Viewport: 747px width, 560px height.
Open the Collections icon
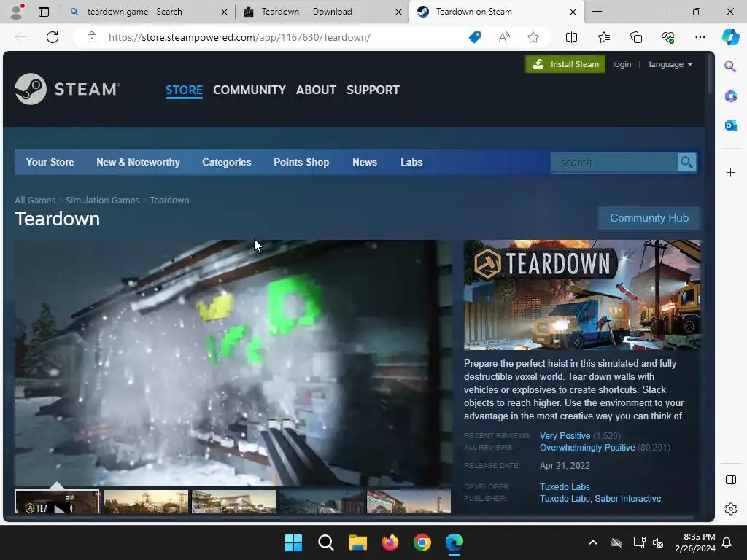tap(636, 37)
